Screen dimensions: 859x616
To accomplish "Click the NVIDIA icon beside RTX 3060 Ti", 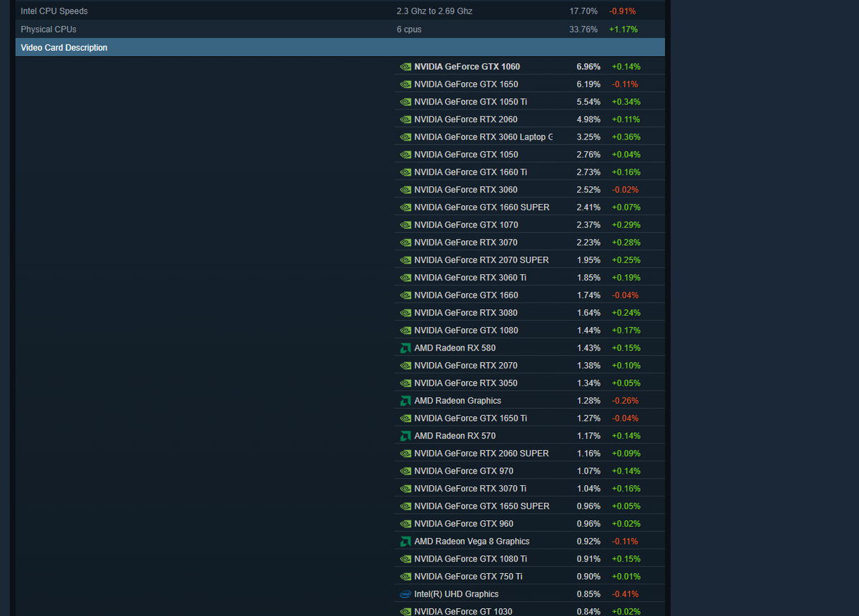I will 405,278.
